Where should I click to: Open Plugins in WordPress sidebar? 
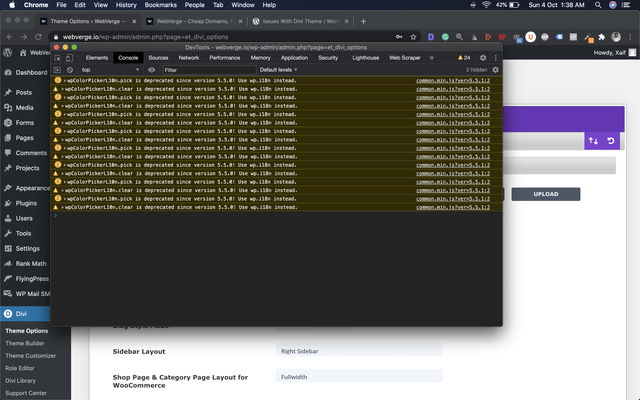(26, 203)
